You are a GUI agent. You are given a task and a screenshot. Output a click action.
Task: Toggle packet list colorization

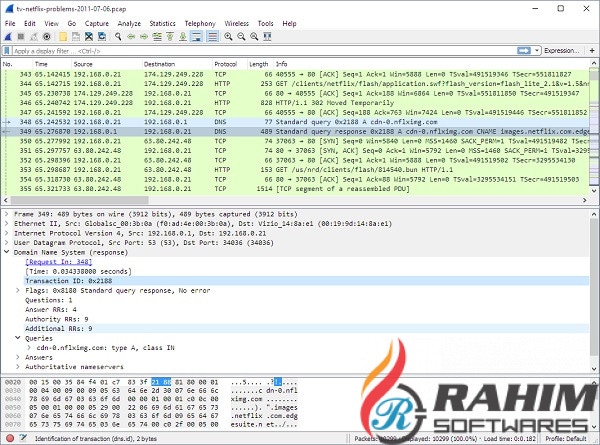(212, 37)
